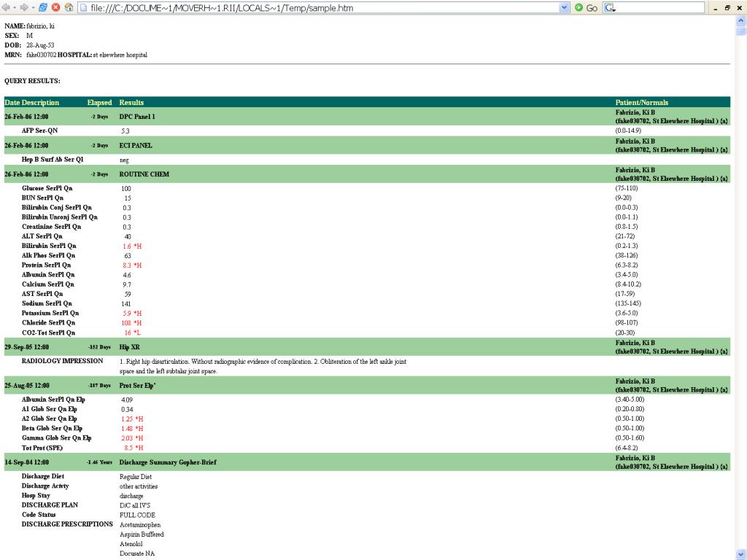Click the 'Calcium SerPl Qn' label
747x560 pixels.
(x=47, y=284)
